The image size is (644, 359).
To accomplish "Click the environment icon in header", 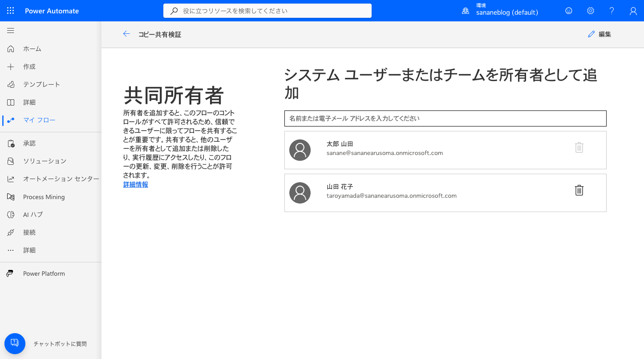I will point(466,11).
